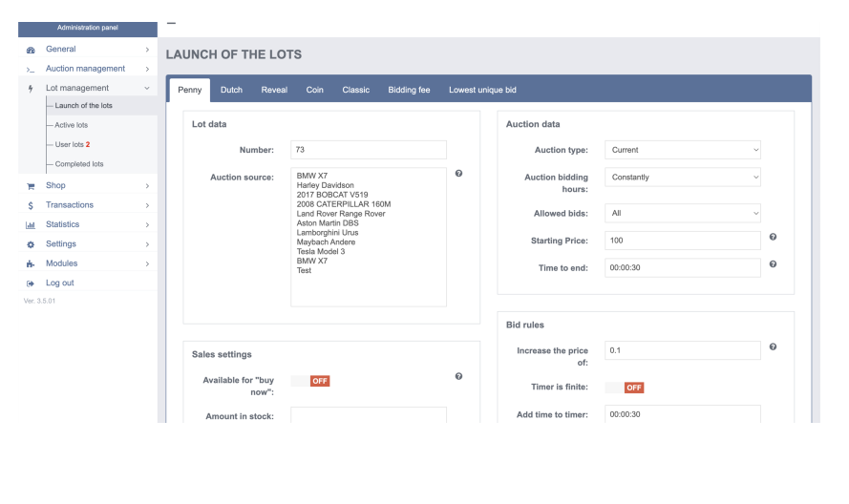This screenshot has height=504, width=849.
Task: Collapse the Lot management chevron
Action: click(147, 88)
